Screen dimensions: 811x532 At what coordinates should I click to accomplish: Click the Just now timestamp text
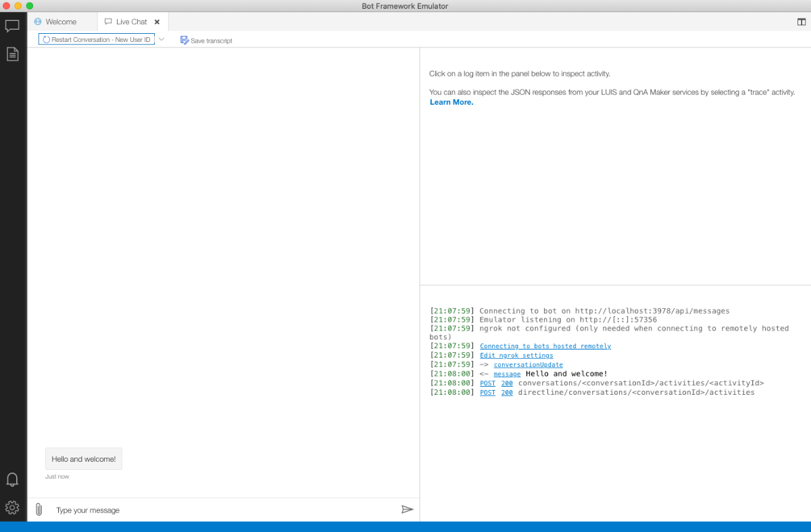coord(57,477)
